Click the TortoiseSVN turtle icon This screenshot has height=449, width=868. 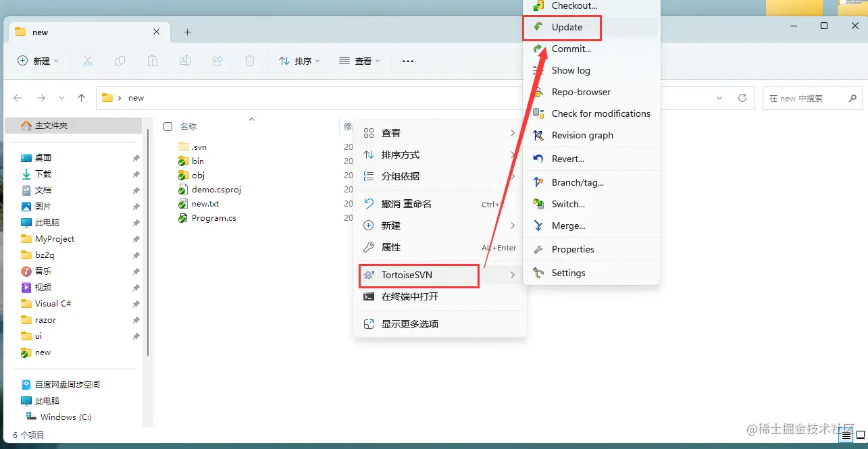(369, 275)
